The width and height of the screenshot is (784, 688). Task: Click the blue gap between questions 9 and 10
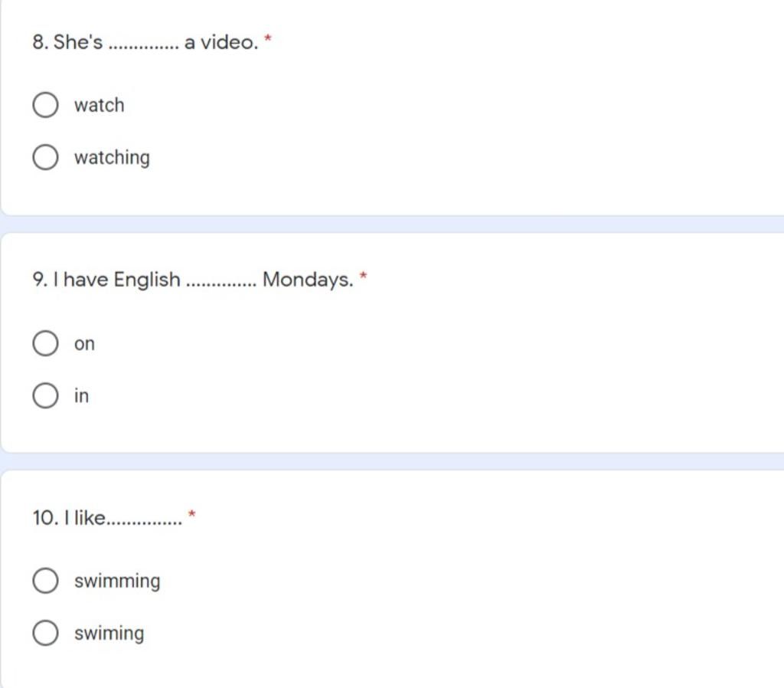click(392, 461)
